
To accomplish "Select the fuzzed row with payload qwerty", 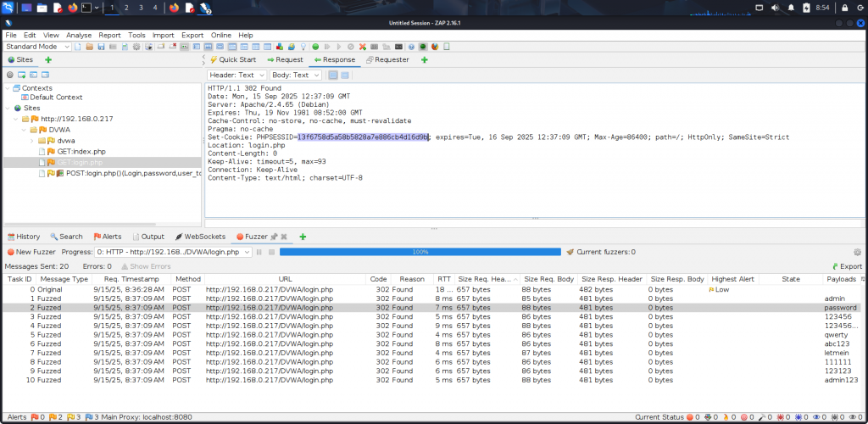I will [x=433, y=335].
